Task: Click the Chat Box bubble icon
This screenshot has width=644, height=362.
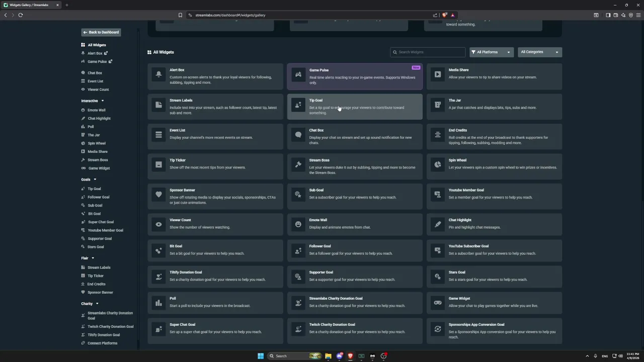Action: tap(298, 135)
